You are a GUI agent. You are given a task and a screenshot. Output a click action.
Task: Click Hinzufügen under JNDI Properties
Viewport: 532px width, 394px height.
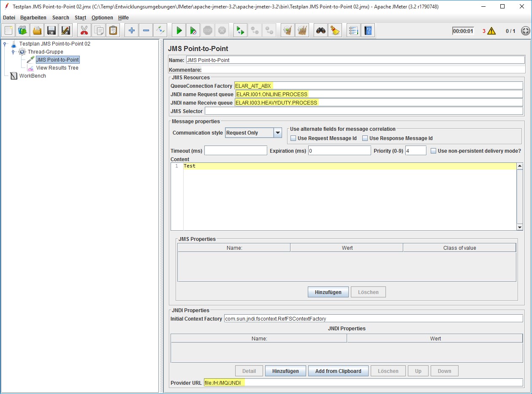[285, 371]
